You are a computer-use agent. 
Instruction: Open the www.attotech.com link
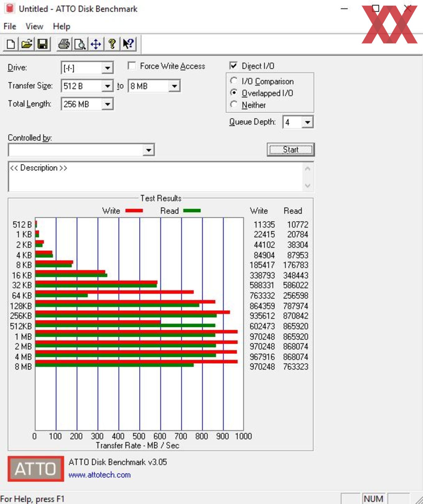tap(100, 475)
